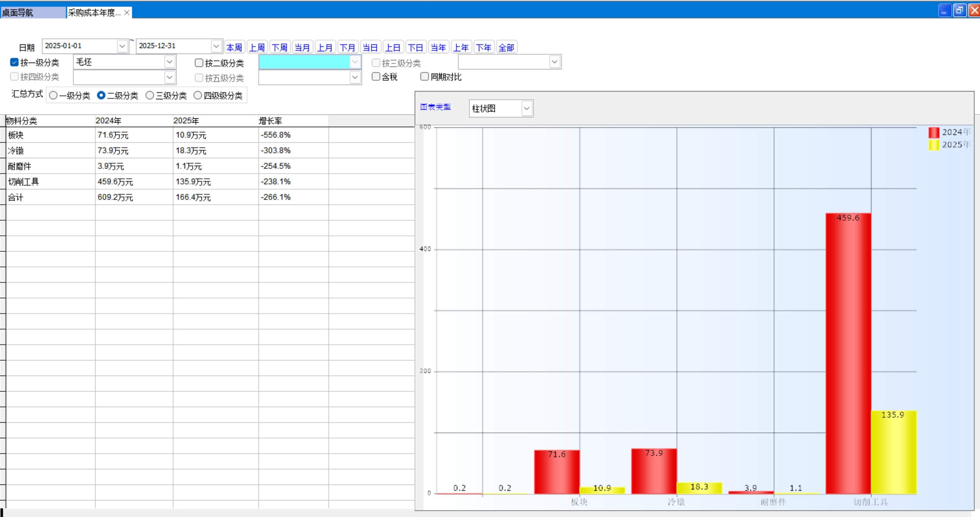Viewport: 980px width, 517px height.
Task: Enable the 同期对比 checkbox
Action: [424, 76]
